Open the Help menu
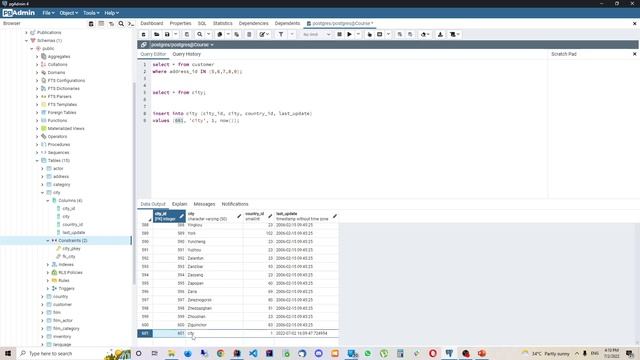The width and height of the screenshot is (640, 360). click(x=111, y=13)
